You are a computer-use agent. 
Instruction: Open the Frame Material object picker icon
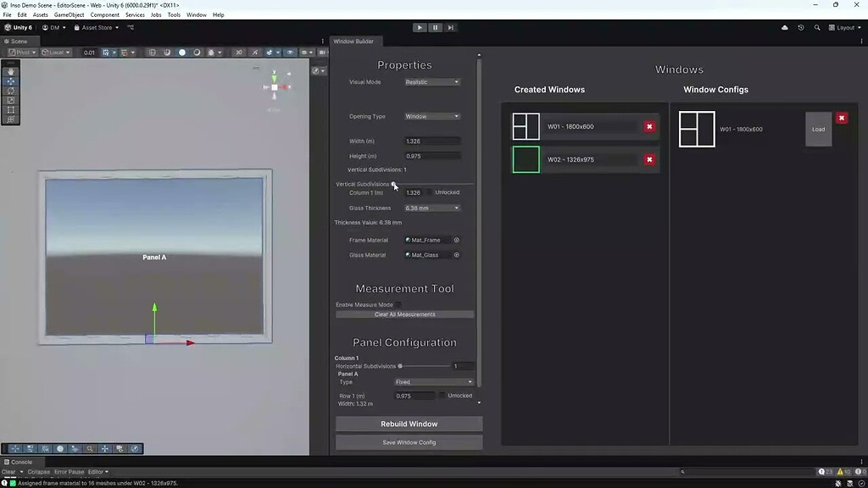point(456,240)
